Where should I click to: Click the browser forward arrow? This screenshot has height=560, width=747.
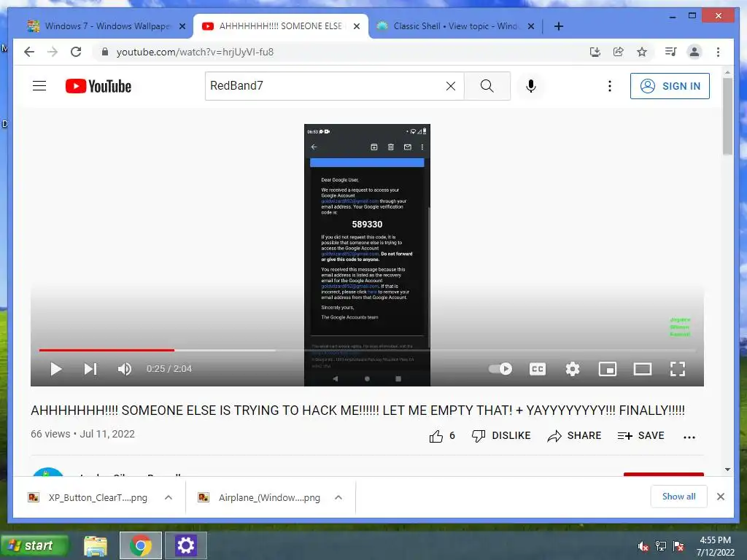tap(53, 52)
